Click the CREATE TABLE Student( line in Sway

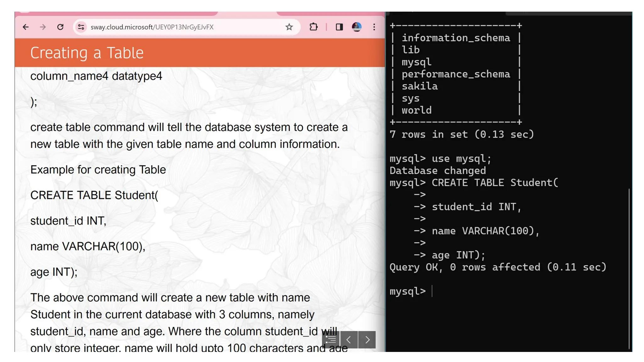(x=94, y=195)
